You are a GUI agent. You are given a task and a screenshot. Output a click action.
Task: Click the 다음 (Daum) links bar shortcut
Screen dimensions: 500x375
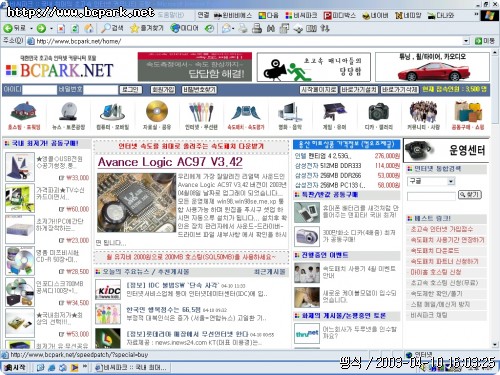click(x=268, y=15)
